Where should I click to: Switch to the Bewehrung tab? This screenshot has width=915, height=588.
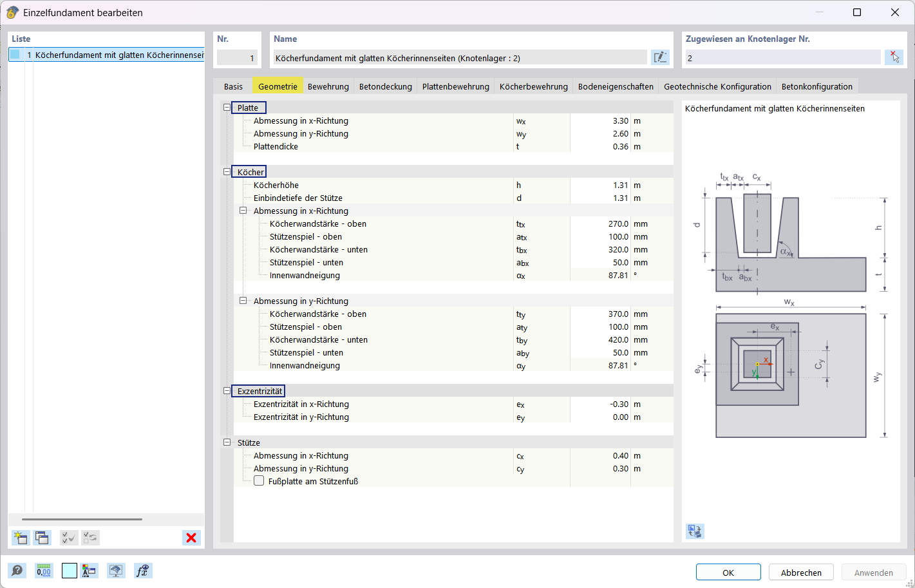(328, 86)
